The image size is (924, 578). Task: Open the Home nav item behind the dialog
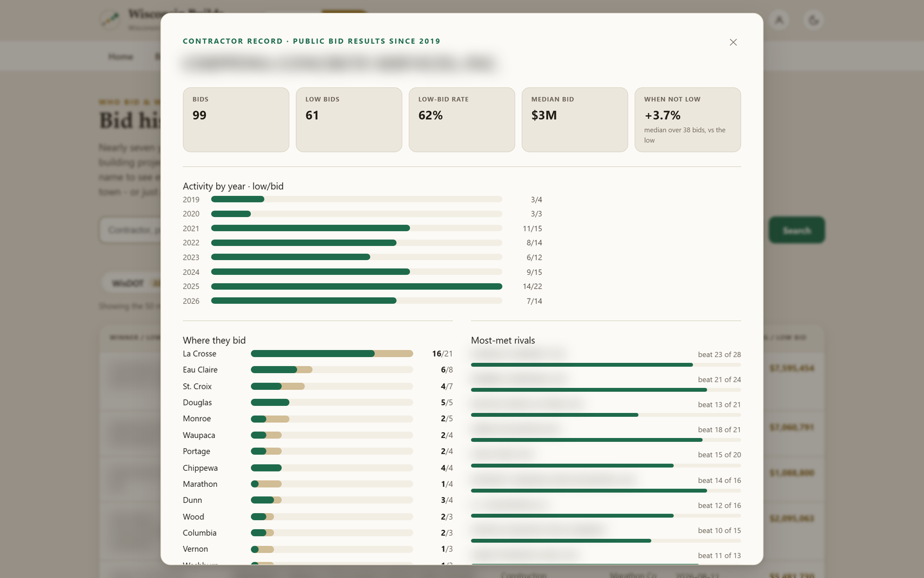pos(121,57)
